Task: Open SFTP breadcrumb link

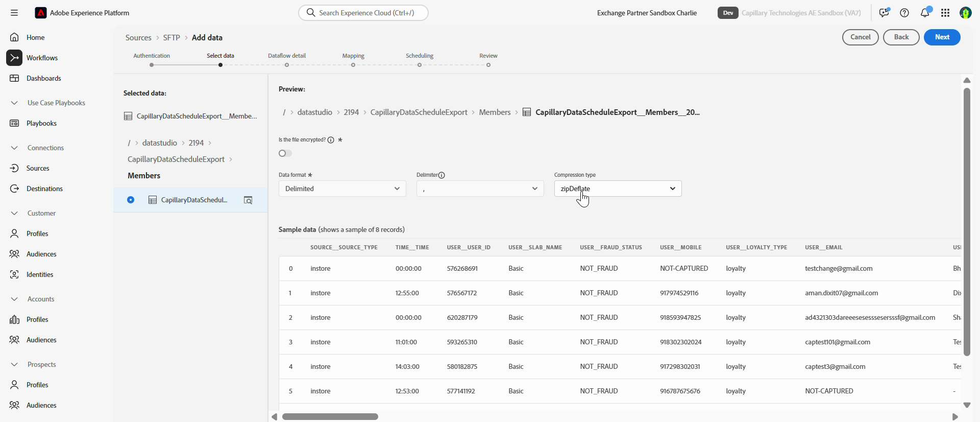Action: click(x=171, y=38)
